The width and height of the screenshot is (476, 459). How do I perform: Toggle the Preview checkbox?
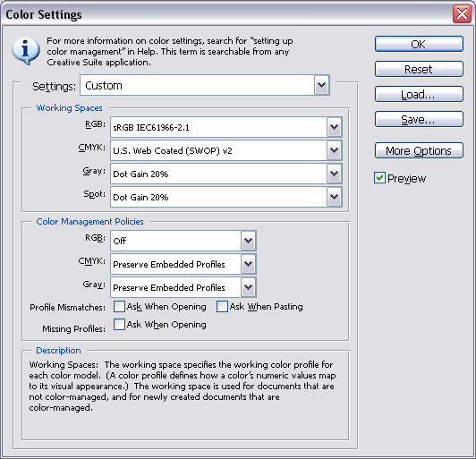point(379,178)
